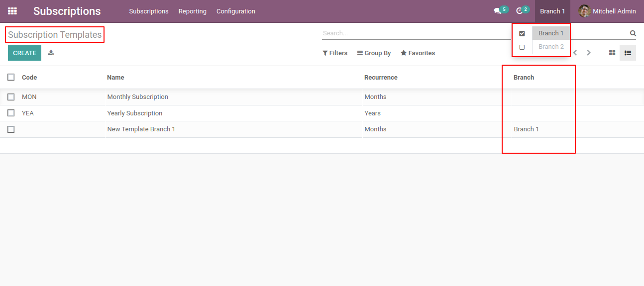Click the search magnifier icon

coord(633,33)
